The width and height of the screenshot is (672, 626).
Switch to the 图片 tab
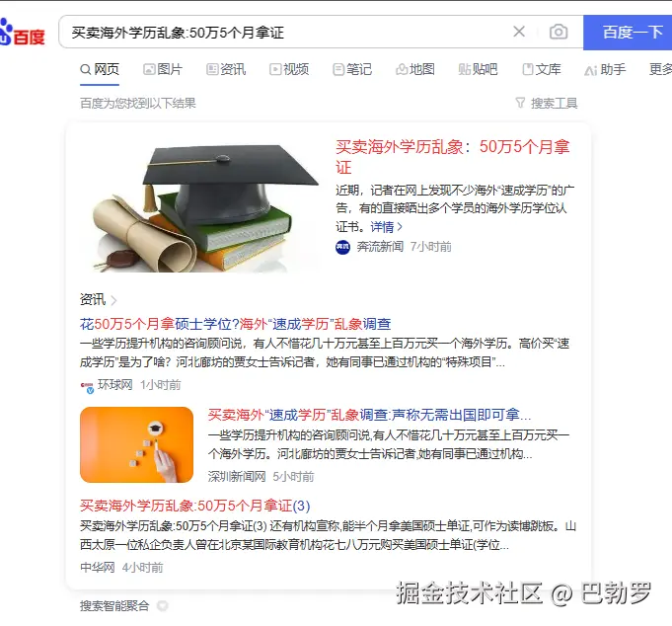(x=163, y=69)
